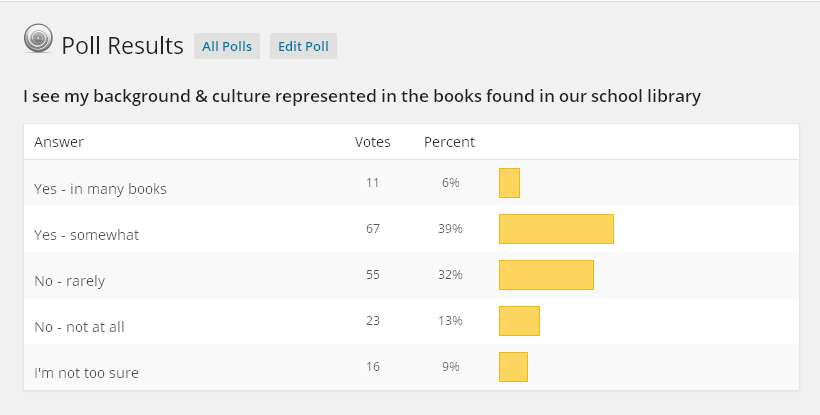Click the 55 votes count
This screenshot has width=820, height=415.
point(373,275)
